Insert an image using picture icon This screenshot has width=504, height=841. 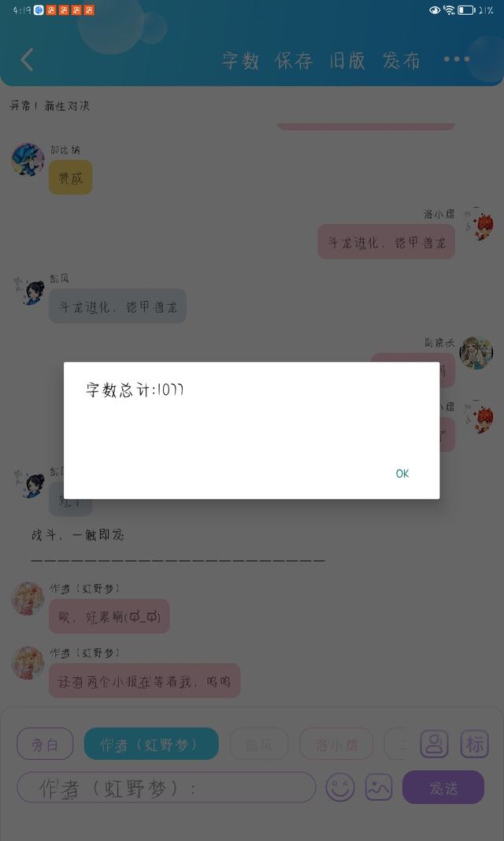point(379,787)
